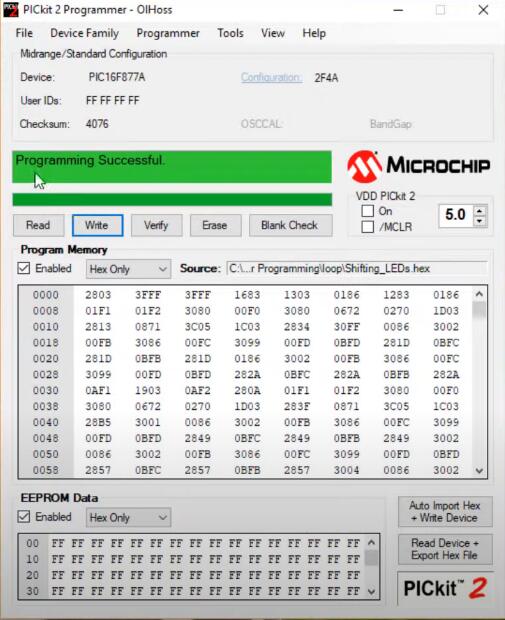Decrease VDD voltage with down arrow
Screen dimensions: 505x620
point(480,221)
